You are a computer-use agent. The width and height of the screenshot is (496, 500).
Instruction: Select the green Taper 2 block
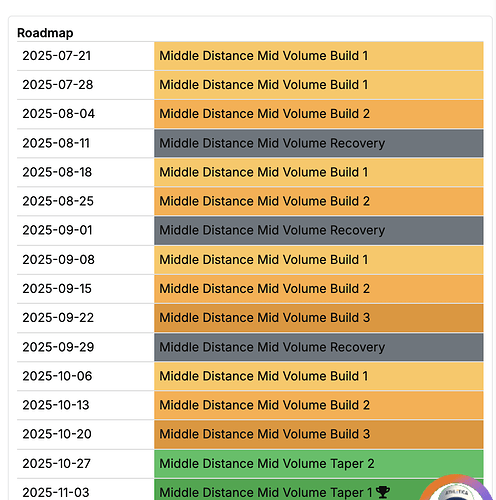click(x=319, y=464)
